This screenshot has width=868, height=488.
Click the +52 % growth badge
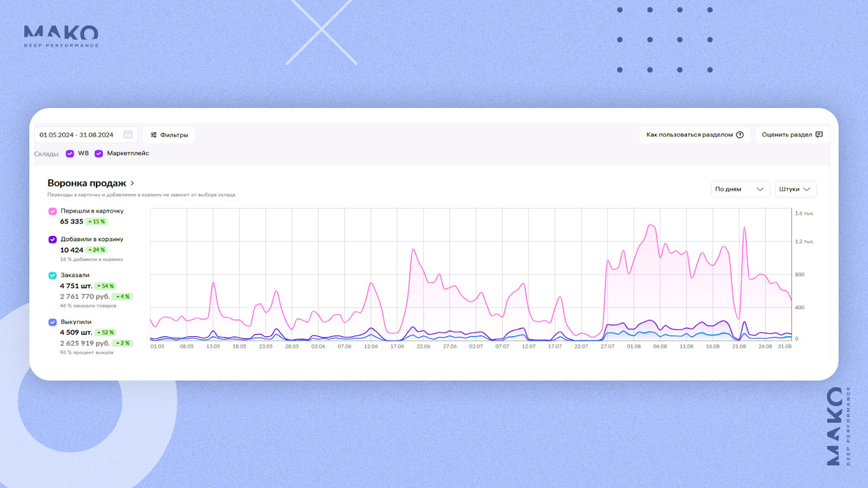click(x=106, y=332)
